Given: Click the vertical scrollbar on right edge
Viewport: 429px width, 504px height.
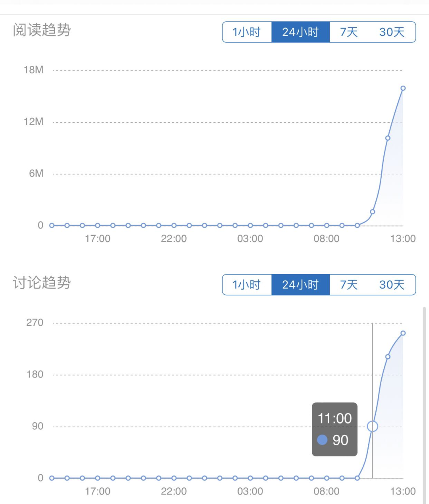Looking at the screenshot, I should pos(424,397).
